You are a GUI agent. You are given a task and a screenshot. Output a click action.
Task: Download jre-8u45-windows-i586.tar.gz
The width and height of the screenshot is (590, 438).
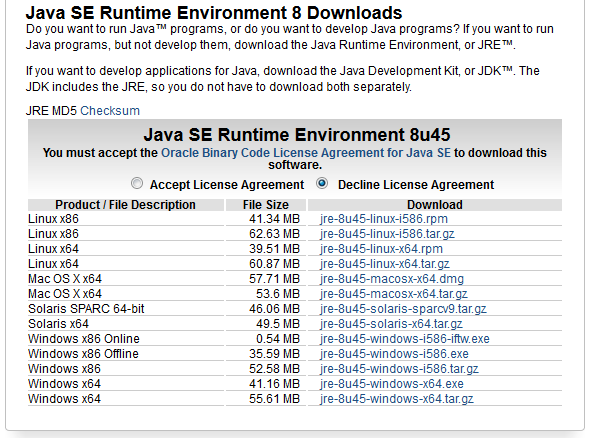click(x=399, y=369)
